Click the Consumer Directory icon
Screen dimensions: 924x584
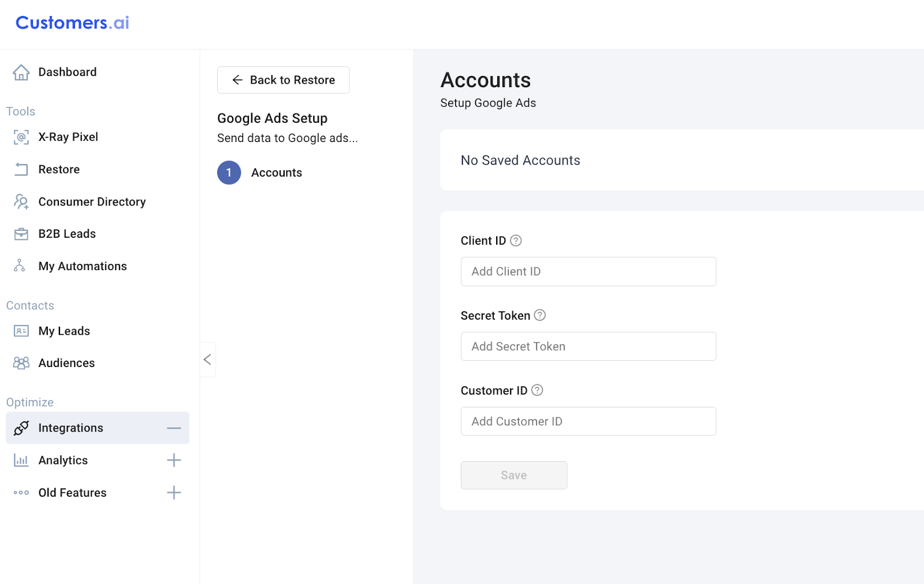click(x=21, y=201)
